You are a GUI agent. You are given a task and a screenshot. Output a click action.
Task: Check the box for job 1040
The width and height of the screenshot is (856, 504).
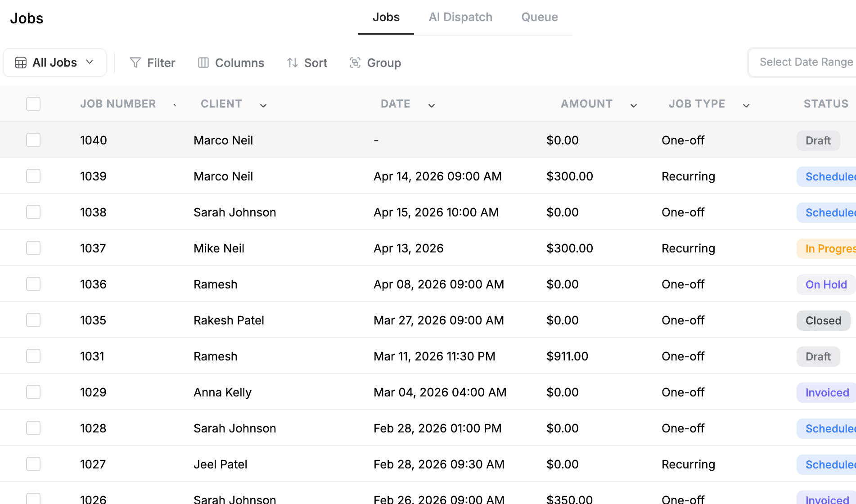click(x=33, y=140)
